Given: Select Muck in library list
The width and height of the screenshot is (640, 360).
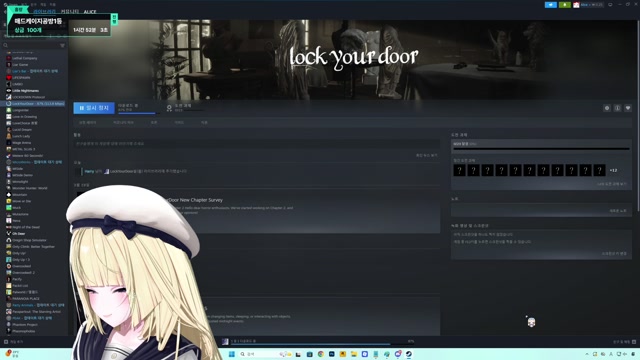Looking at the screenshot, I should coord(16,208).
